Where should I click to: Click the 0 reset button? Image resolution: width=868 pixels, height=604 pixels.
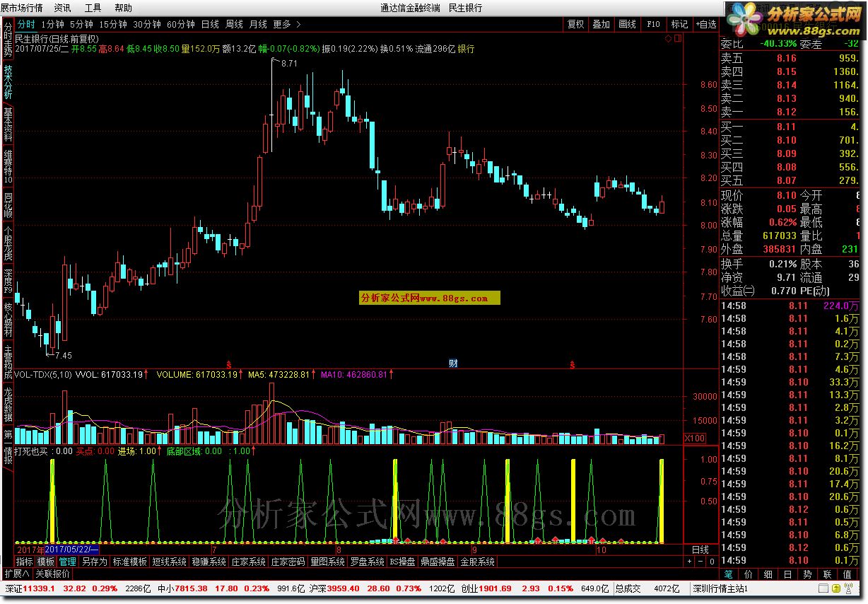coord(711,562)
